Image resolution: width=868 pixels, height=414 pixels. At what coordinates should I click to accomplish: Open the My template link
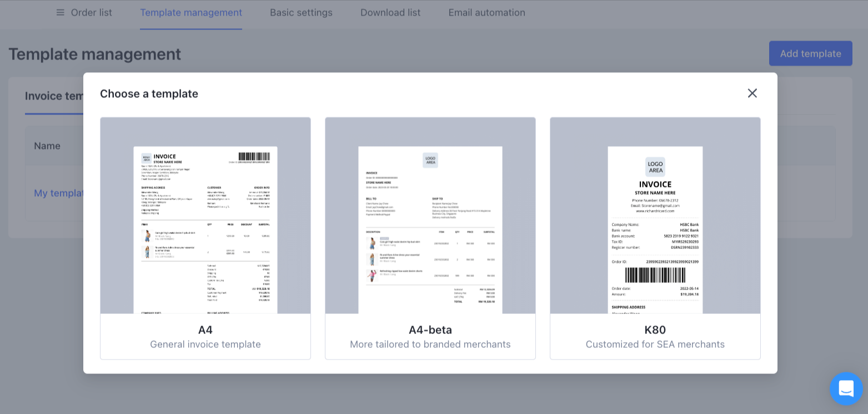(x=58, y=193)
